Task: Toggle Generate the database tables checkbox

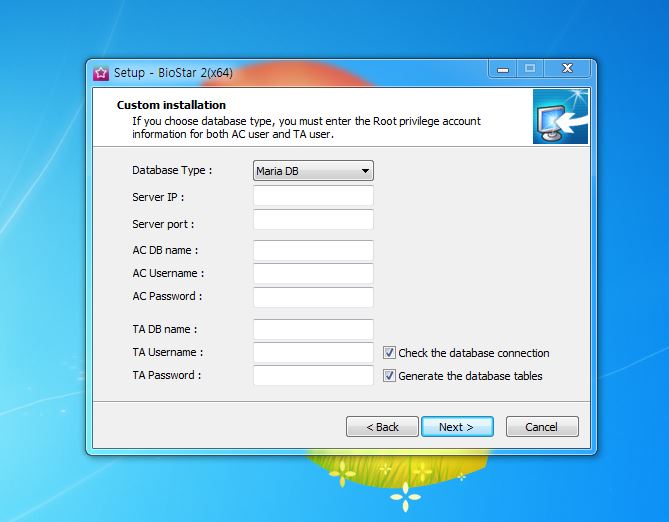Action: tap(390, 376)
